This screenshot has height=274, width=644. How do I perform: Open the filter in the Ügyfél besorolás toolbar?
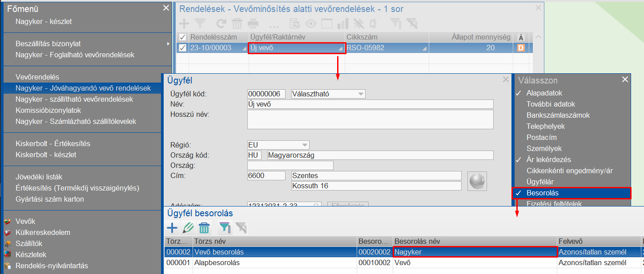point(225,228)
